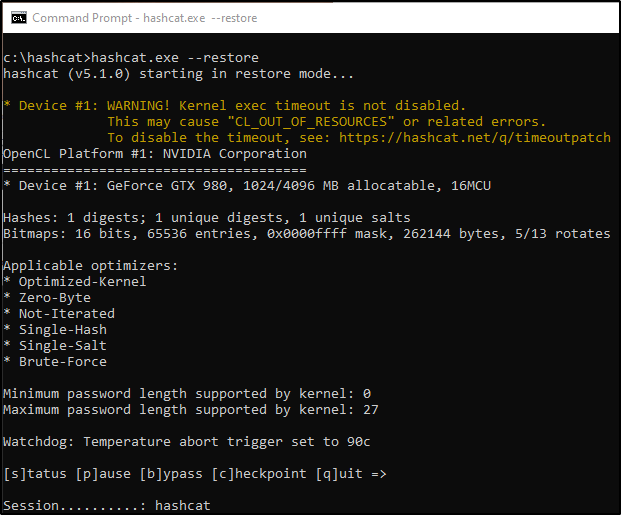Screen dimensions: 621x515
Task: Click the "Optimized-Kernel" optimizer entry
Action: tap(82, 282)
